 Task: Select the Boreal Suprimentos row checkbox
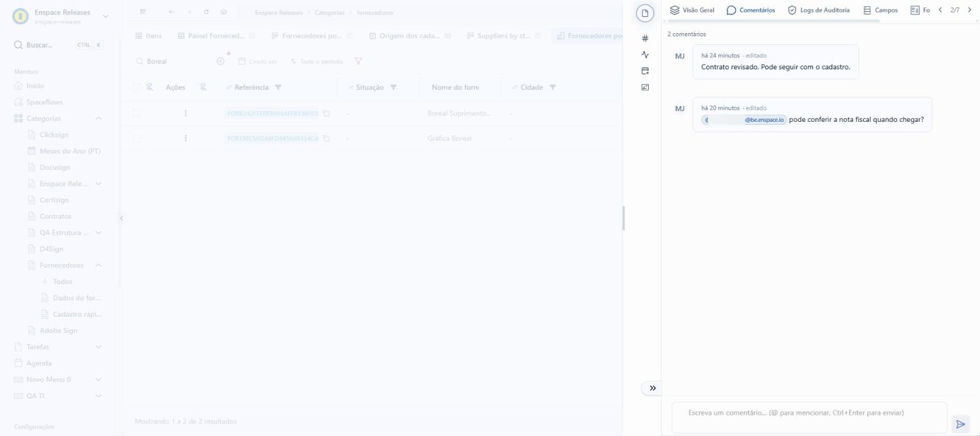(137, 113)
